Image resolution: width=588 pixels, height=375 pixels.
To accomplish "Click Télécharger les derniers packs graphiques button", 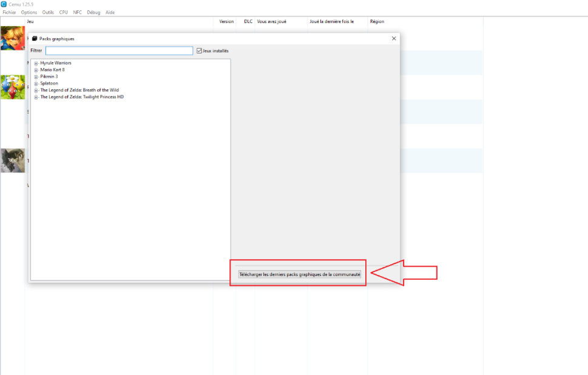I will coord(300,274).
